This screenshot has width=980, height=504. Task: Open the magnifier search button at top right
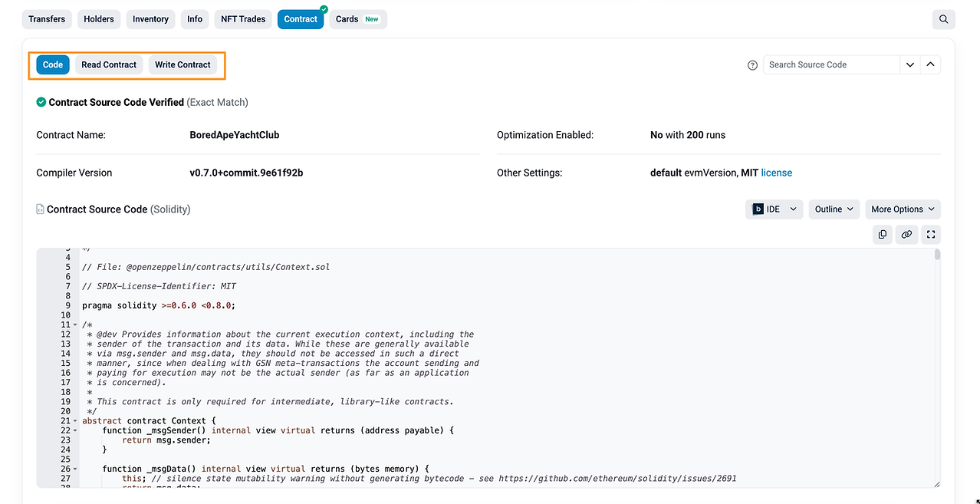[x=943, y=19]
